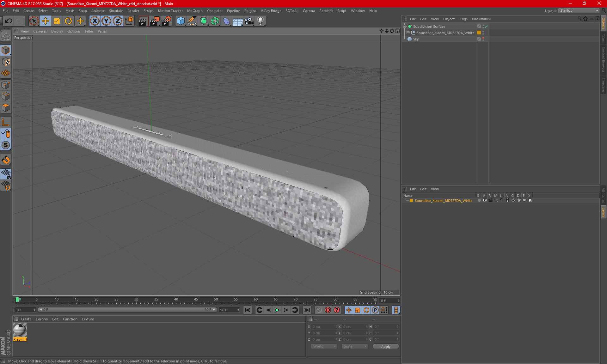Image resolution: width=607 pixels, height=364 pixels.
Task: Toggle layer lock icon for Soundbar
Action: tap(501, 201)
